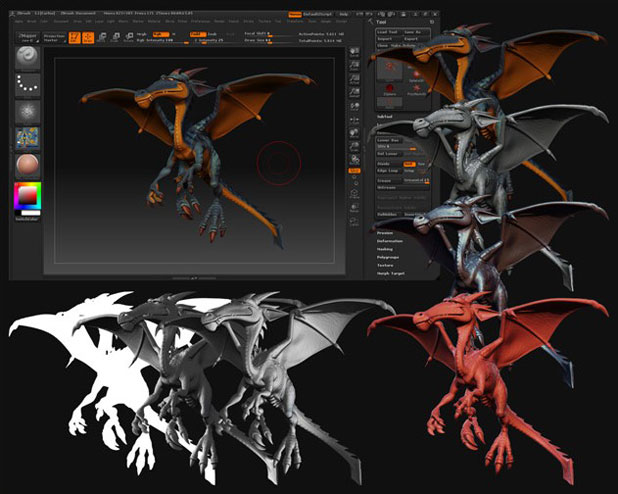
Task: Toggle the orange XYZ rotation button
Action: click(354, 171)
